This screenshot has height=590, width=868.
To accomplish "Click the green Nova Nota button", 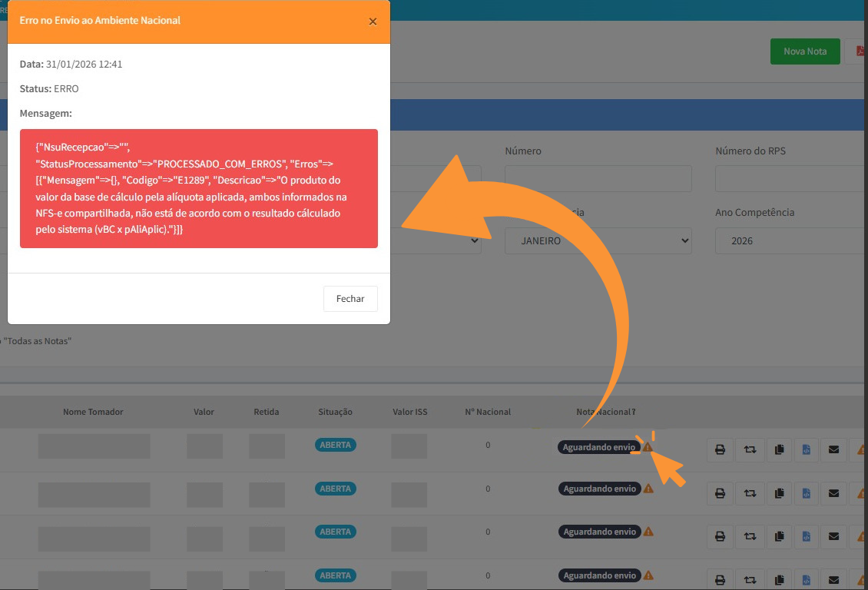I will (804, 51).
